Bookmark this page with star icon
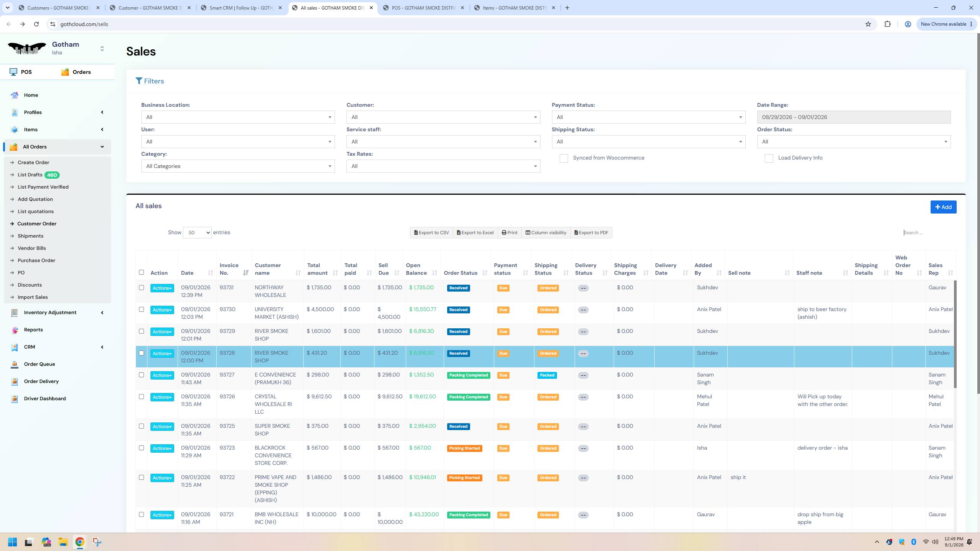Viewport: 980px width, 551px height. coord(868,24)
